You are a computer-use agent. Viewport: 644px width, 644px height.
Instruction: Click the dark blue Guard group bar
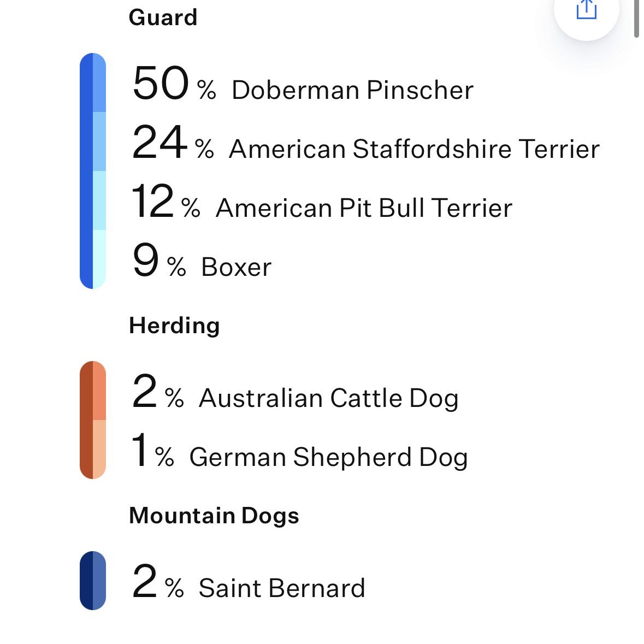[x=86, y=170]
